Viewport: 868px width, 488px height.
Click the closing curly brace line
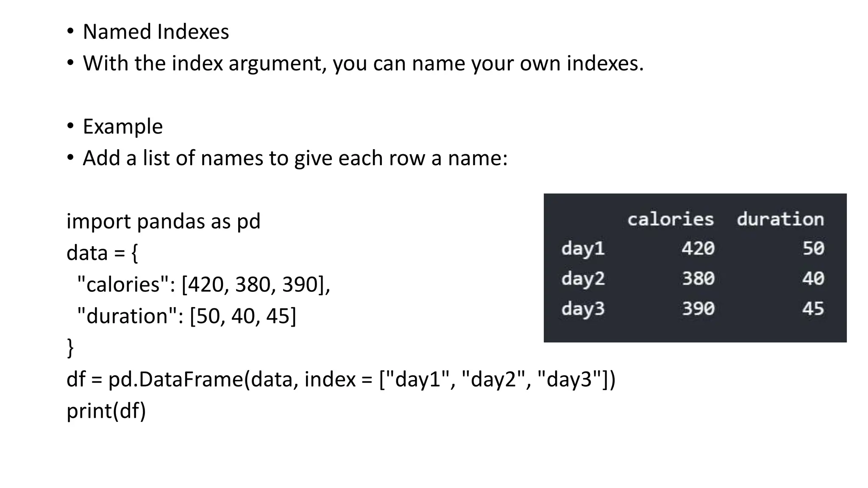pyautogui.click(x=70, y=347)
